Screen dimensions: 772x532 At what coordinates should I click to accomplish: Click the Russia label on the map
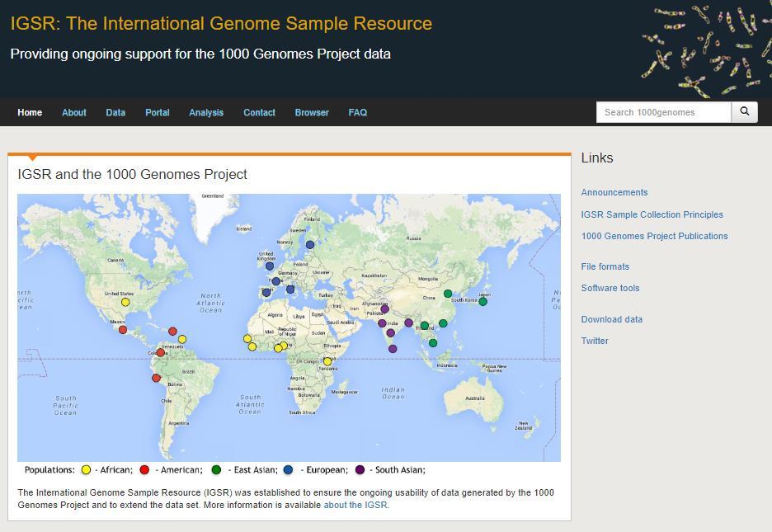(413, 238)
